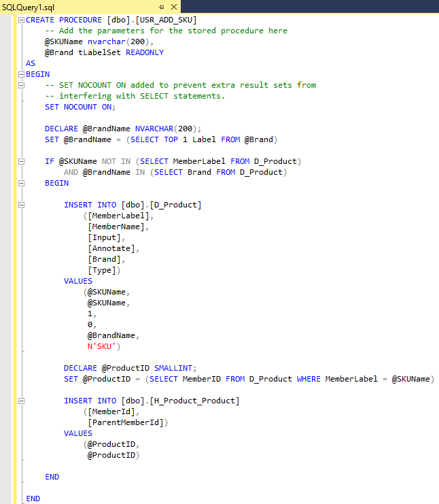Click the inner END keyword
This screenshot has height=504, width=439.
52,477
